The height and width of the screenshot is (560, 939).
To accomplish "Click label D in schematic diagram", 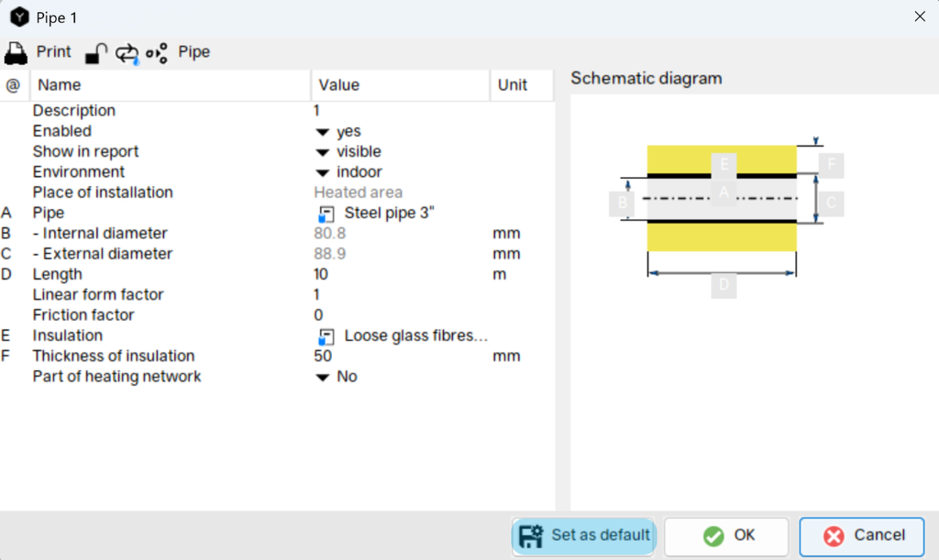I will pos(724,285).
